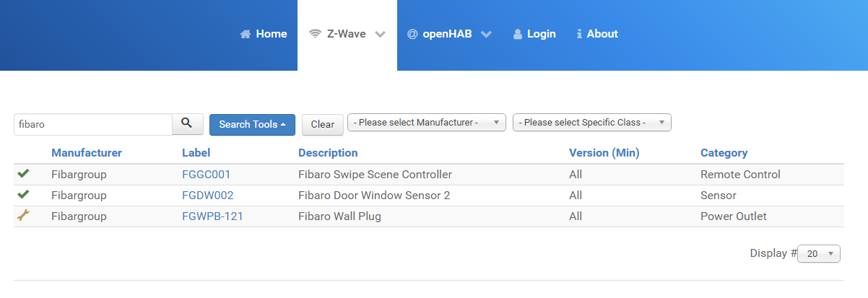Screen dimensions: 868x298
Task: Click the Login user icon
Action: (517, 34)
